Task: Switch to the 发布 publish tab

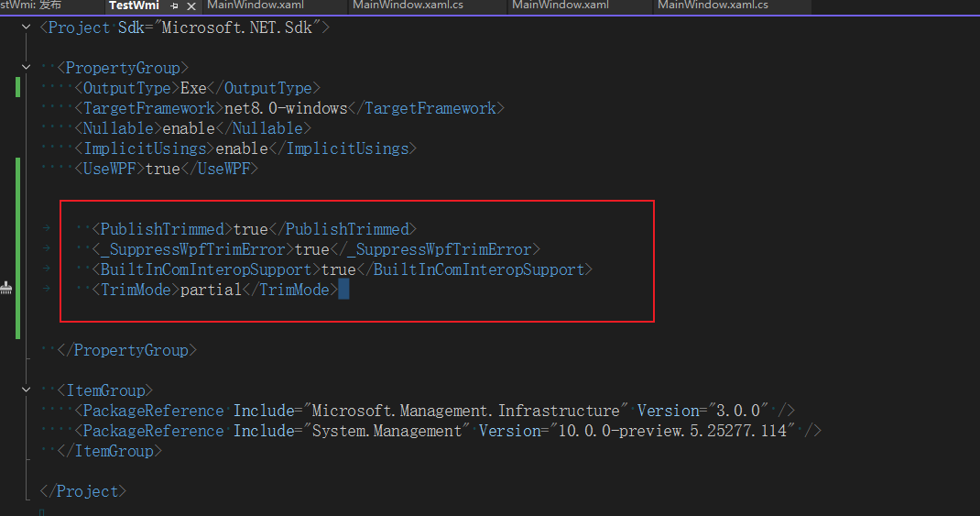Action: tap(37, 5)
